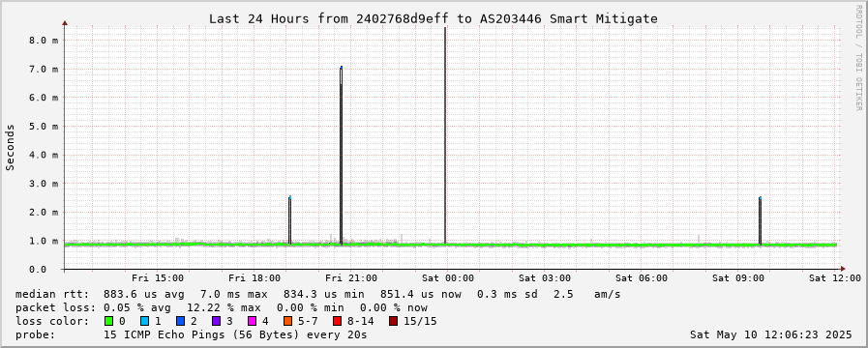The height and width of the screenshot is (348, 868).
Task: Click the tallest latency spike near Sat 00:00
Action: (445, 135)
